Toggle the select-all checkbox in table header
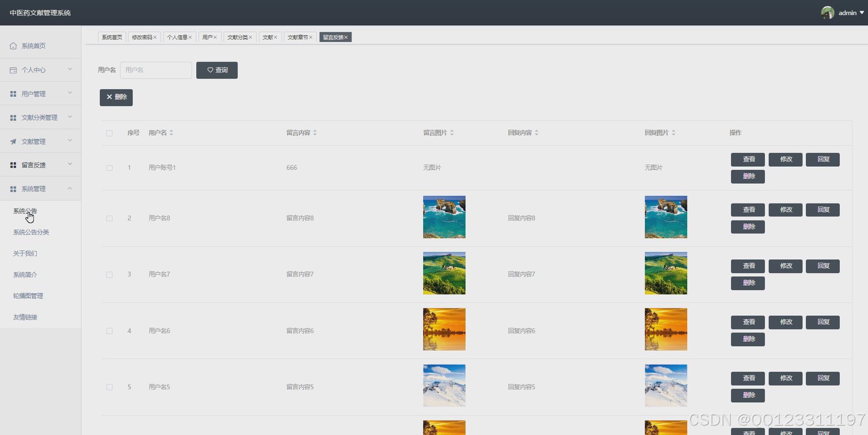 109,133
